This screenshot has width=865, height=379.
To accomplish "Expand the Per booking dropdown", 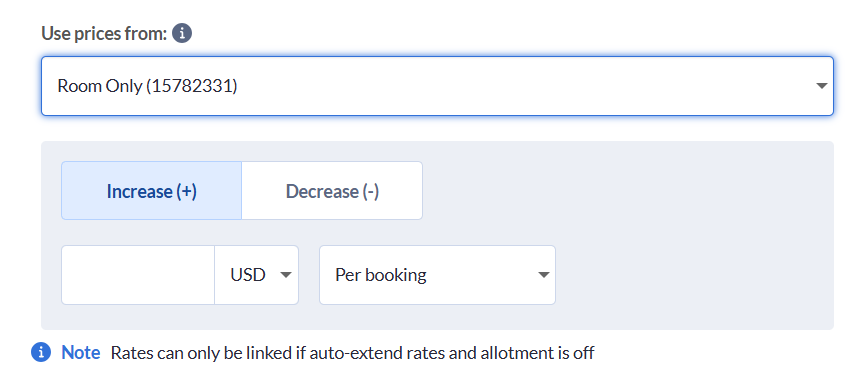I will pyautogui.click(x=437, y=275).
